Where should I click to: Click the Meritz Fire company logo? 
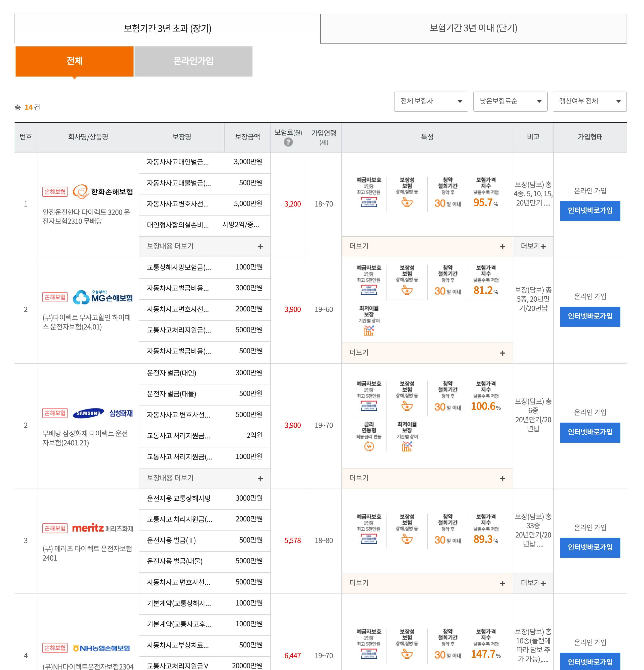[103, 528]
